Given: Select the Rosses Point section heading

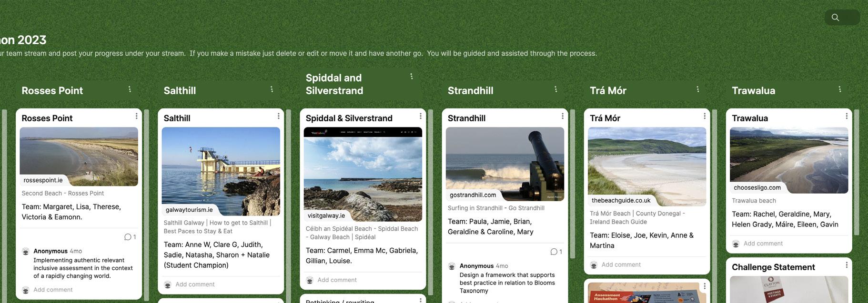Looking at the screenshot, I should 52,90.
